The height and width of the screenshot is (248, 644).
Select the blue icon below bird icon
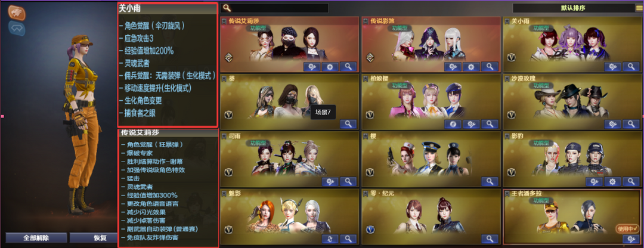point(17,28)
